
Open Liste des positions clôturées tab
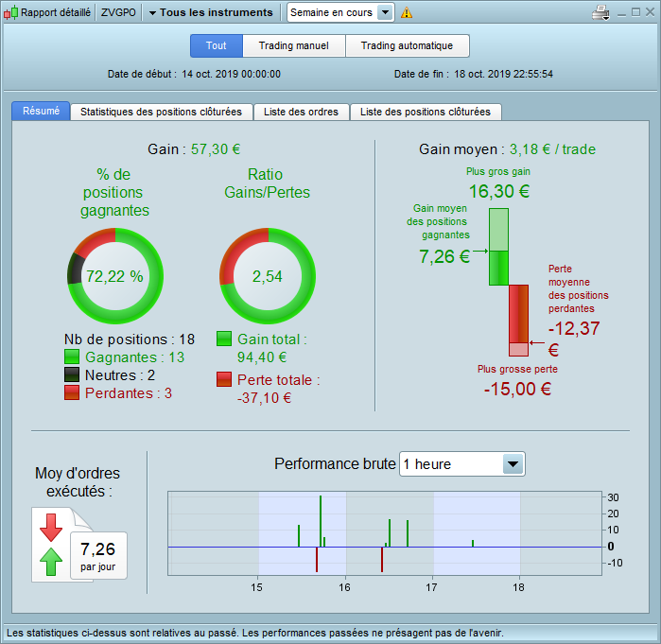point(425,112)
